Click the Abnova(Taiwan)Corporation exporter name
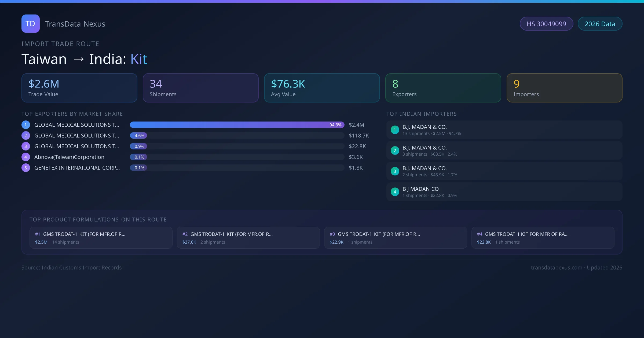This screenshot has height=338, width=644. (x=69, y=157)
